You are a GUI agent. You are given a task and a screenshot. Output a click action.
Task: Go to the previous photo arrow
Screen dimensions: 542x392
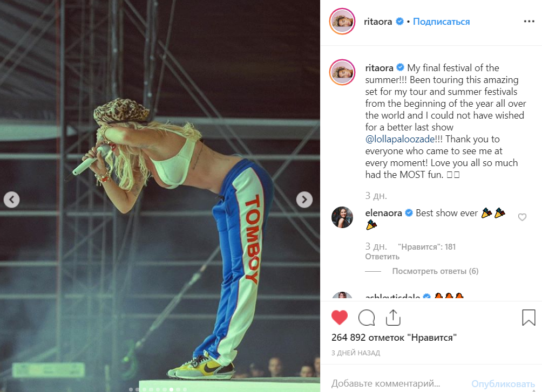pos(11,200)
